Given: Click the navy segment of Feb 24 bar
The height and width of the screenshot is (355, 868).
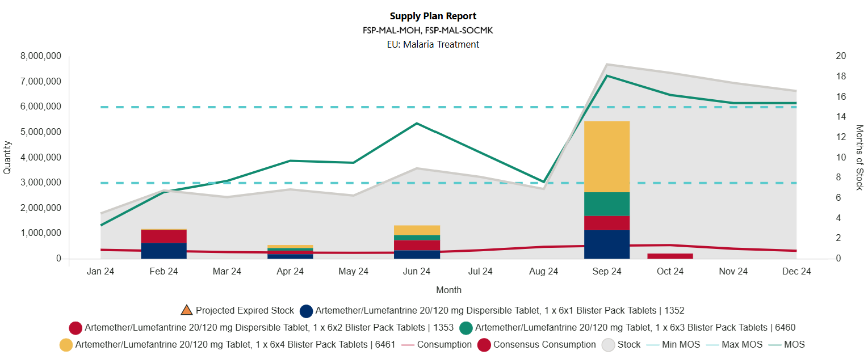Looking at the screenshot, I should pos(163,251).
